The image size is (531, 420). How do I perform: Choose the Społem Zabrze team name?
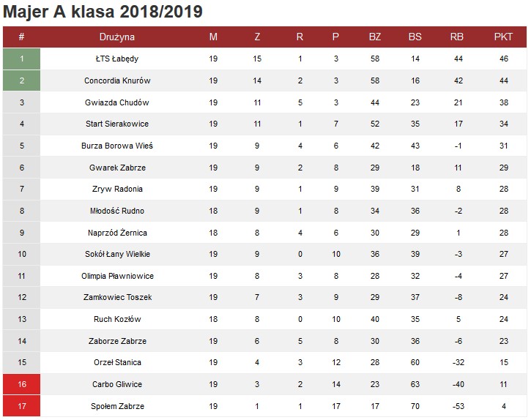click(117, 406)
